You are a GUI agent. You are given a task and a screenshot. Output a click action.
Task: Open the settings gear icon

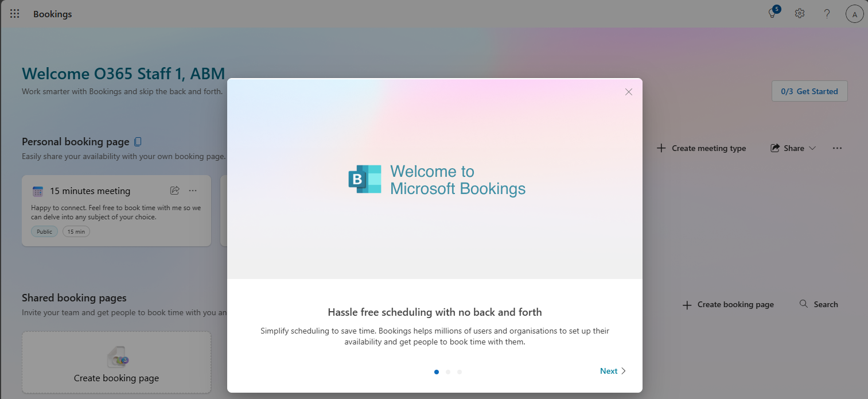pyautogui.click(x=800, y=14)
